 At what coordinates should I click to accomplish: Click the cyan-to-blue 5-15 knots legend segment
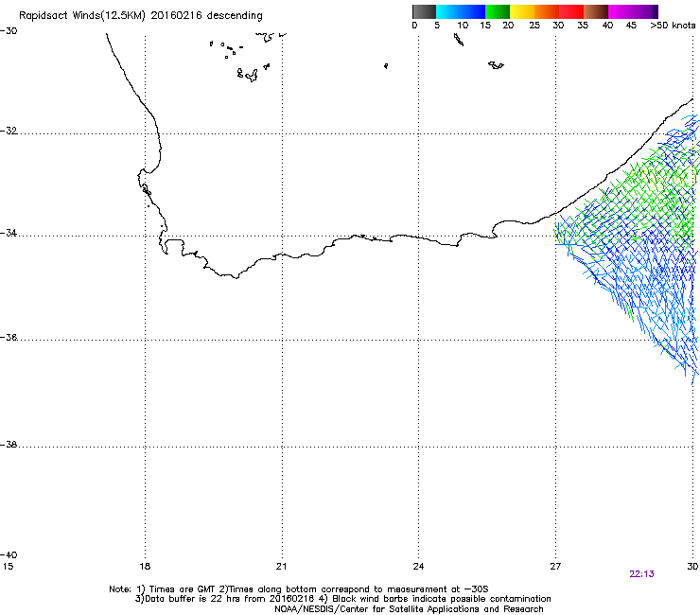click(461, 11)
